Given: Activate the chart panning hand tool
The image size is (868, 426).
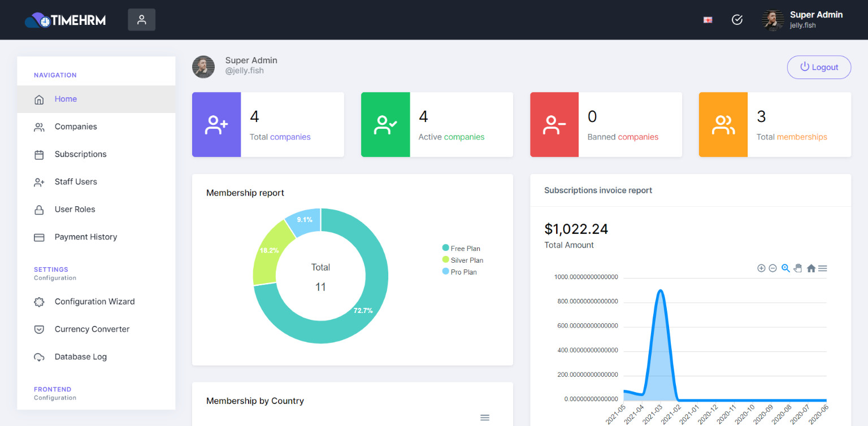Looking at the screenshot, I should pyautogui.click(x=798, y=268).
